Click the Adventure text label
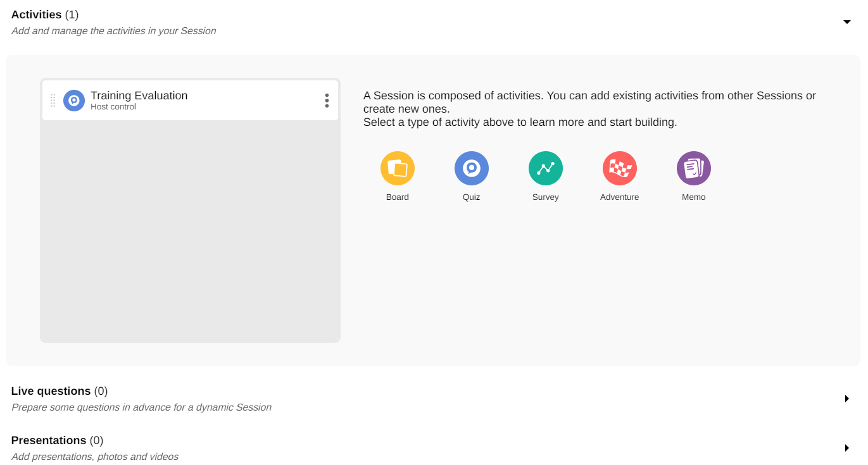This screenshot has height=465, width=868. 620,197
